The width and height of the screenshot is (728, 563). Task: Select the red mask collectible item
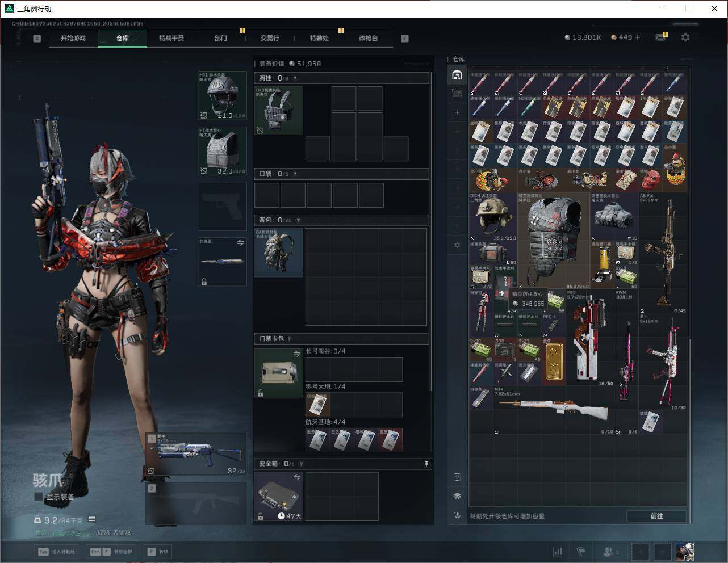point(651,179)
